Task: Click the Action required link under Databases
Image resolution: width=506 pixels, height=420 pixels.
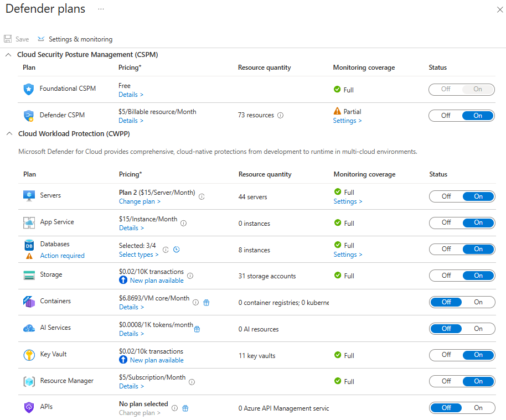Action: click(62, 256)
